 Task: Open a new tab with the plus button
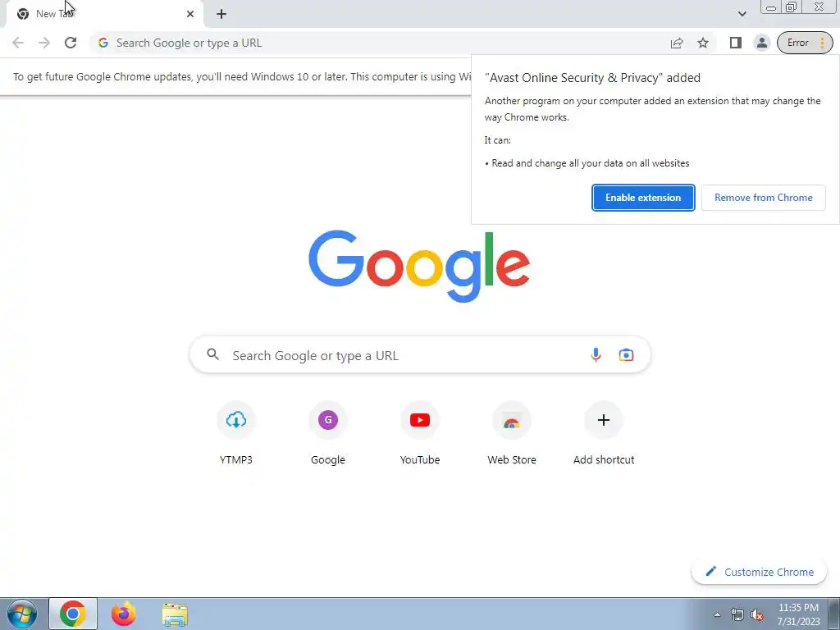pyautogui.click(x=221, y=14)
